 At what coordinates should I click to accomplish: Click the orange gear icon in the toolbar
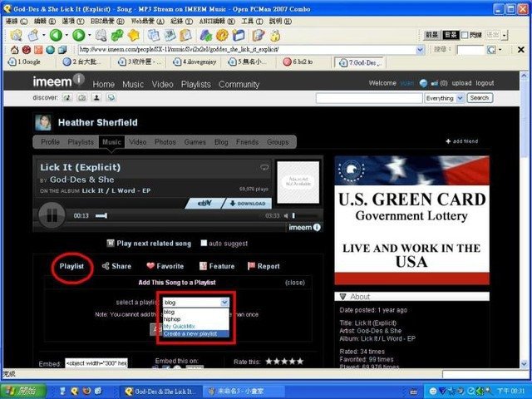[x=222, y=35]
